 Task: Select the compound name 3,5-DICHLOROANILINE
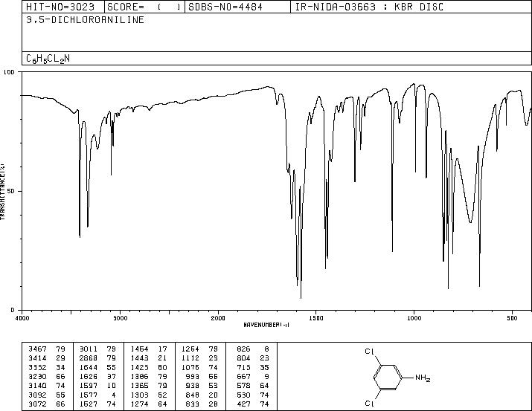pos(85,20)
